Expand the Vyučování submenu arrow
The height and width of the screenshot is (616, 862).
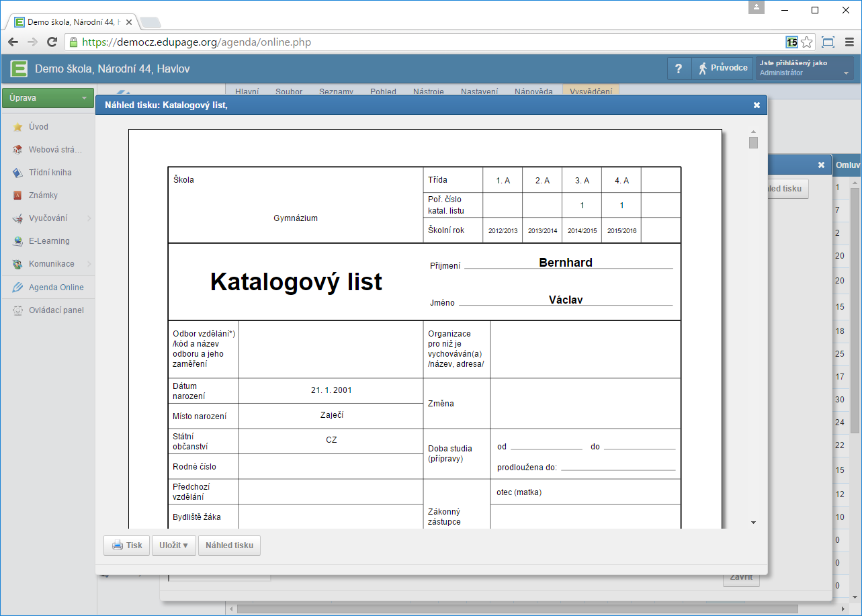(89, 218)
